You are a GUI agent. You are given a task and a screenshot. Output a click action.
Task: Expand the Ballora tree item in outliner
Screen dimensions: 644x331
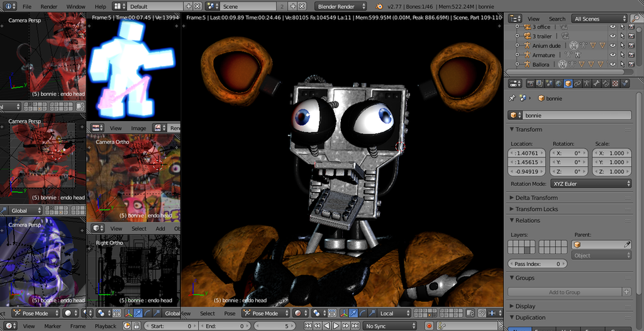click(518, 65)
